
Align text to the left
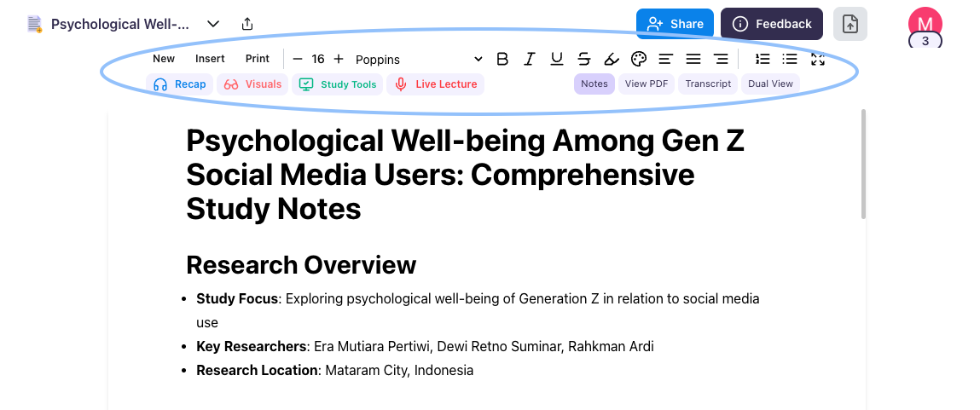tap(665, 60)
